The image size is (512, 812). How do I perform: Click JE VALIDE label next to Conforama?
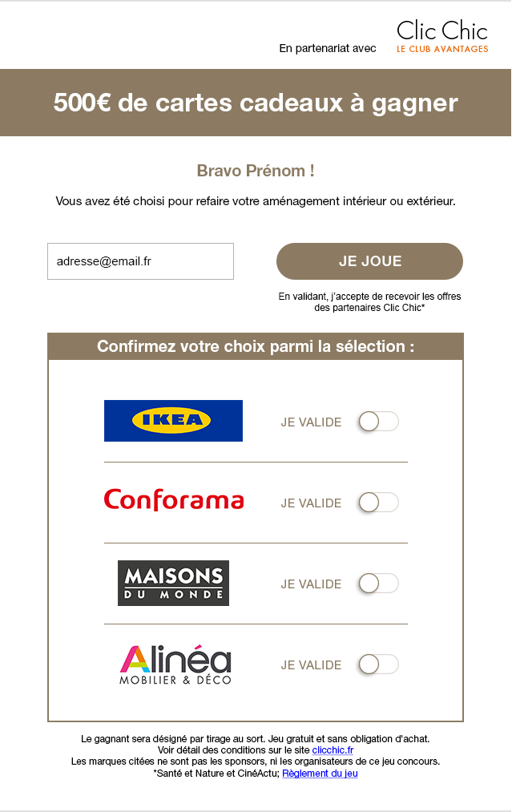click(311, 503)
